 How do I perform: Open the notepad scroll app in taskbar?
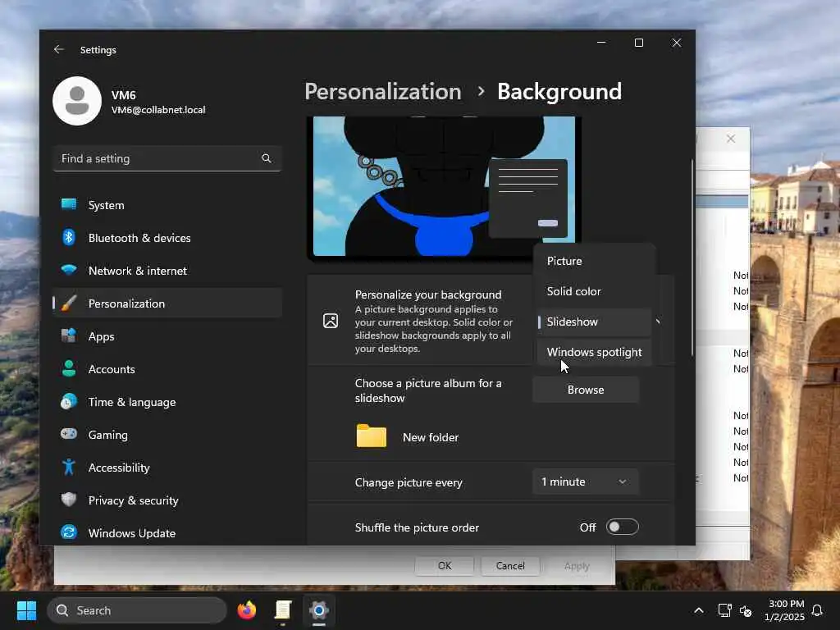coord(282,610)
